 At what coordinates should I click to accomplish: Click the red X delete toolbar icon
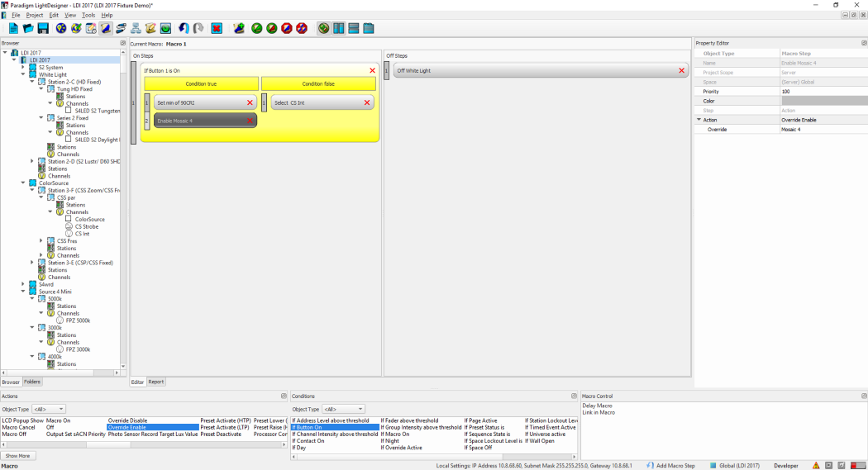217,28
